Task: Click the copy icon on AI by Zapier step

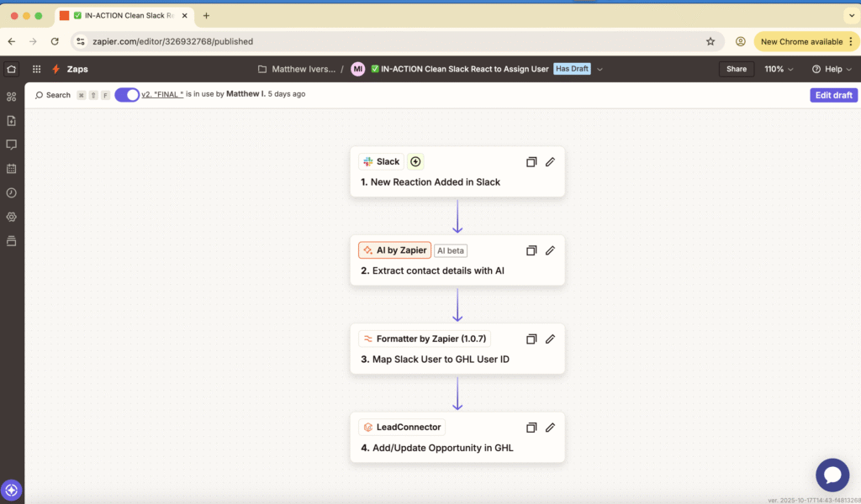Action: [531, 250]
